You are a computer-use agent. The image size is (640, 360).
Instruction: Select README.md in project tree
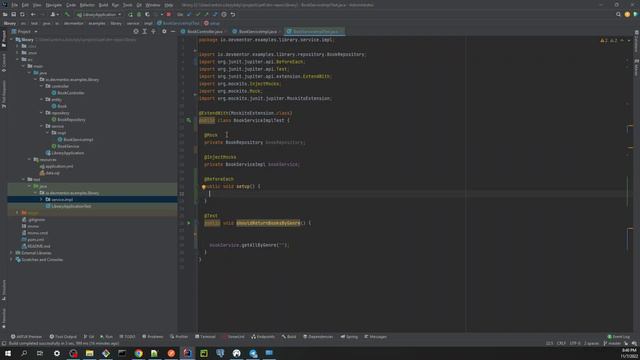(x=36, y=247)
